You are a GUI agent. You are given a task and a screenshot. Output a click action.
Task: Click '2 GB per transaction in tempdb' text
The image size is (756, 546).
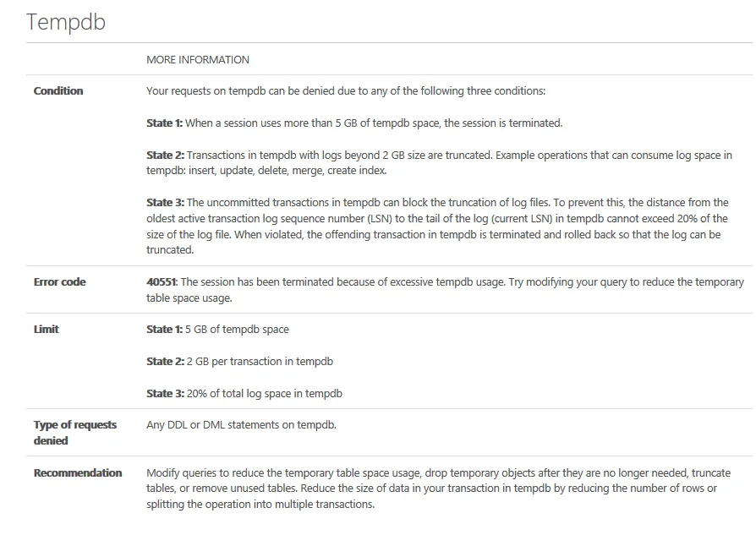click(260, 362)
